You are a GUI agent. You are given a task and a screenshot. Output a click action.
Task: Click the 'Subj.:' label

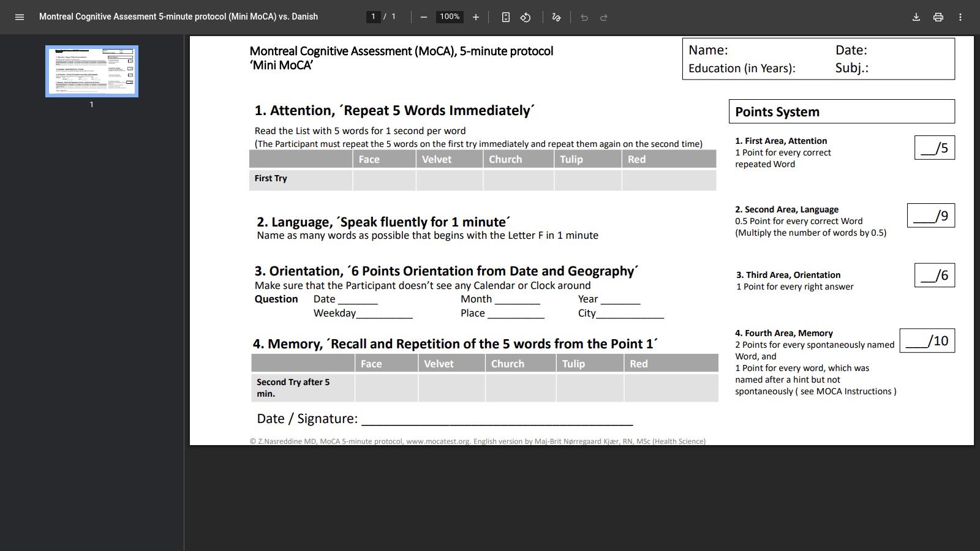click(x=852, y=68)
